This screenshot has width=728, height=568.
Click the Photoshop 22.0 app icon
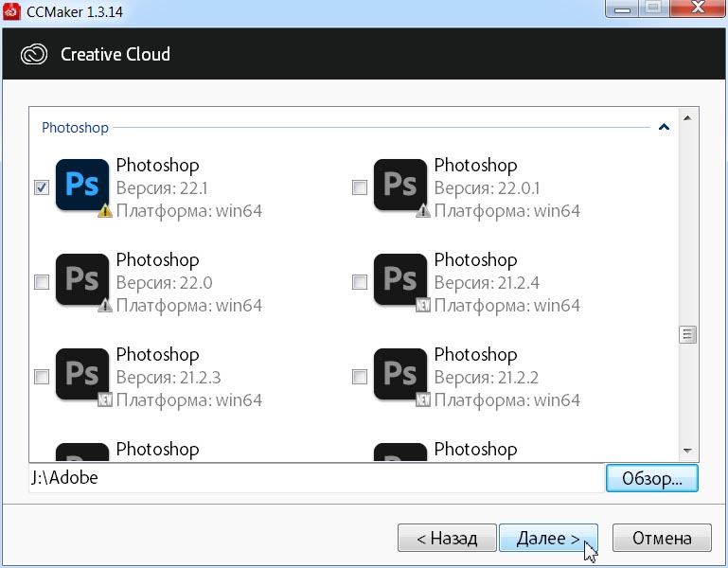(x=82, y=279)
